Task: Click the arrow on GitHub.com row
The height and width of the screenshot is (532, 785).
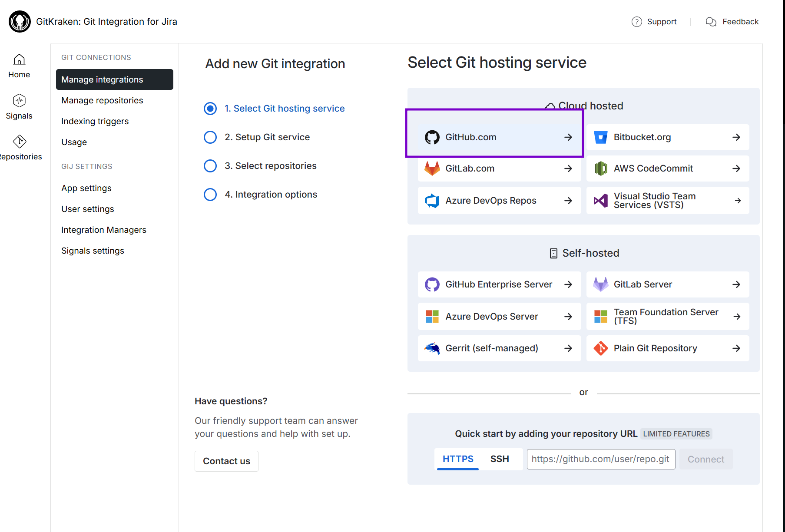Action: 568,137
